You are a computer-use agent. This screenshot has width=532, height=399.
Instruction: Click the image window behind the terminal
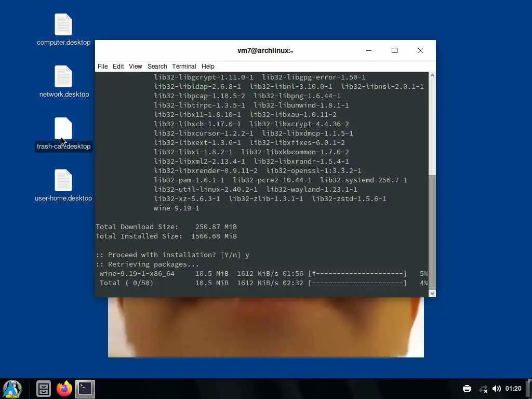coord(265,327)
